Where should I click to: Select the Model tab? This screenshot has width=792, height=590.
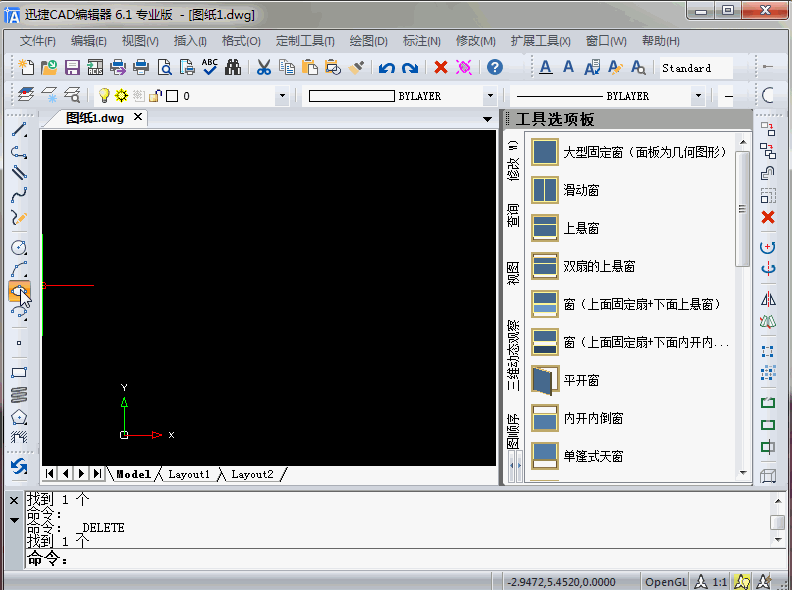coord(133,474)
